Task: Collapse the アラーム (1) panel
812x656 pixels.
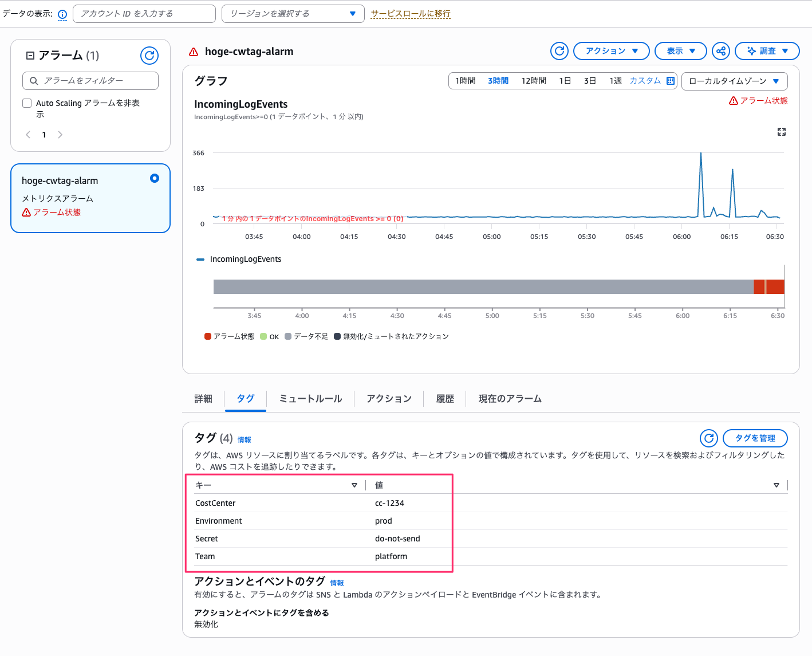Action: click(30, 56)
